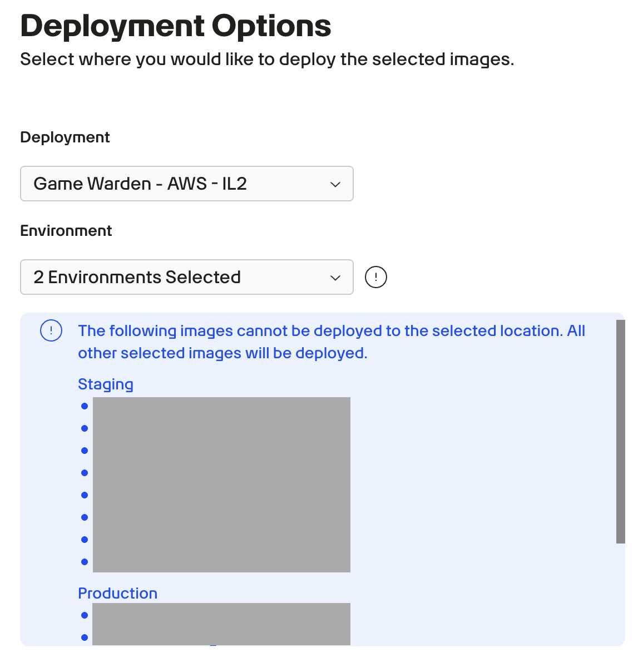This screenshot has height=672, width=643.
Task: Click the last bullet under Staging
Action: [x=84, y=561]
